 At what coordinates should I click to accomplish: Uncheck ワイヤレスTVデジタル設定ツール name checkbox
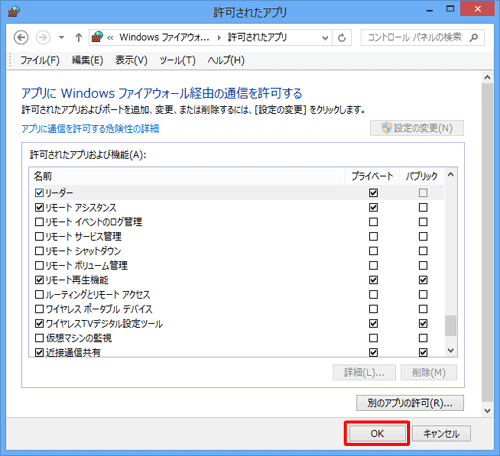tap(39, 323)
